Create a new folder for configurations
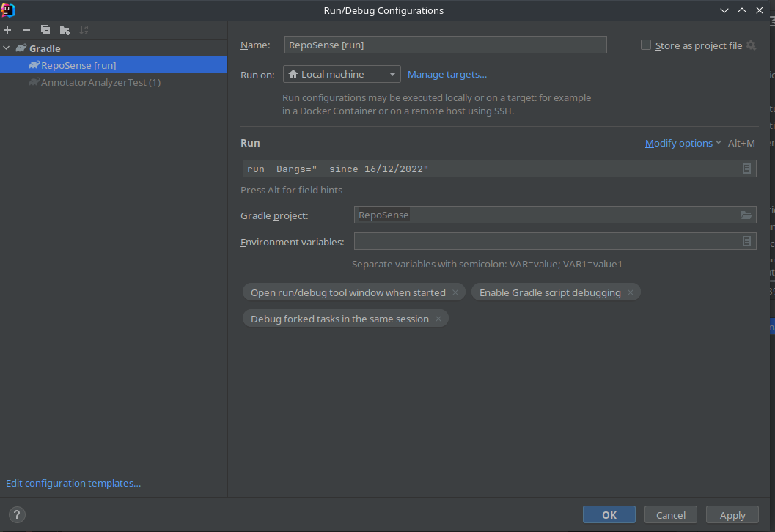This screenshot has width=775, height=532. click(x=65, y=30)
